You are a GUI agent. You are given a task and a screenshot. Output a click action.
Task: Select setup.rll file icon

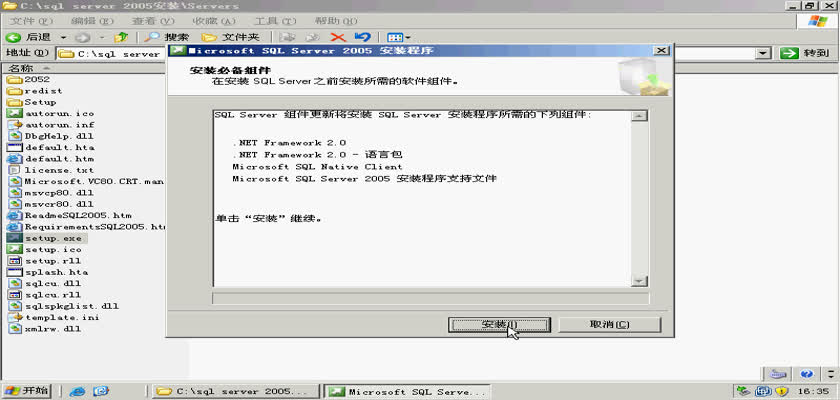click(15, 261)
